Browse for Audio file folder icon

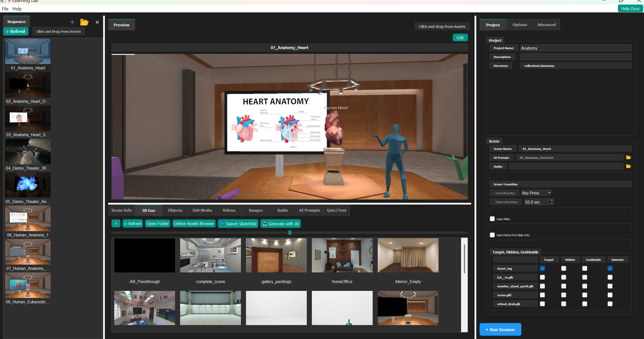pos(628,166)
